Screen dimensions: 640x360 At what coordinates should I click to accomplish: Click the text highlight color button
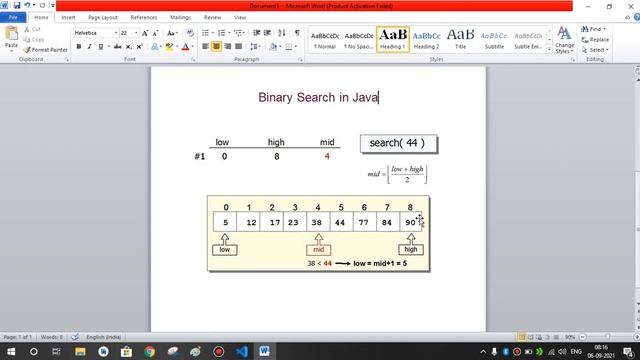tap(169, 47)
